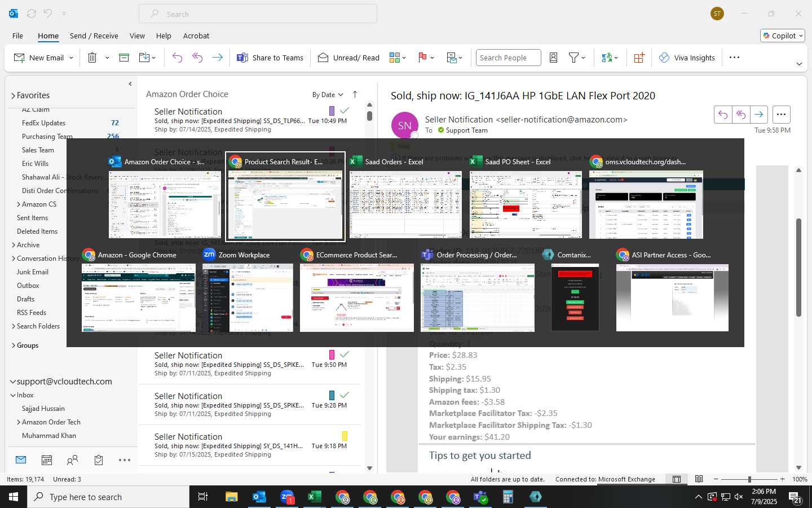The image size is (812, 508).
Task: Open Viva Insights from the ribbon
Action: coord(687,58)
